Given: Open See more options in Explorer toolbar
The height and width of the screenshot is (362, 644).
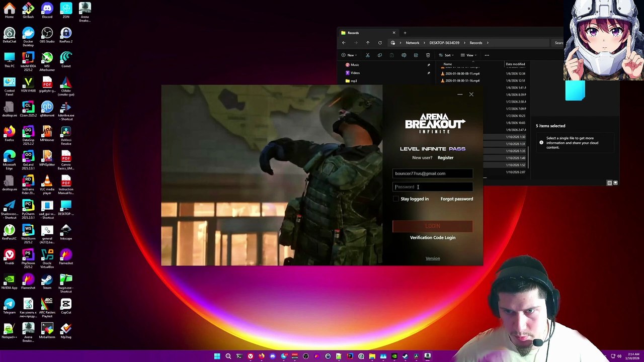Looking at the screenshot, I should pos(487,55).
